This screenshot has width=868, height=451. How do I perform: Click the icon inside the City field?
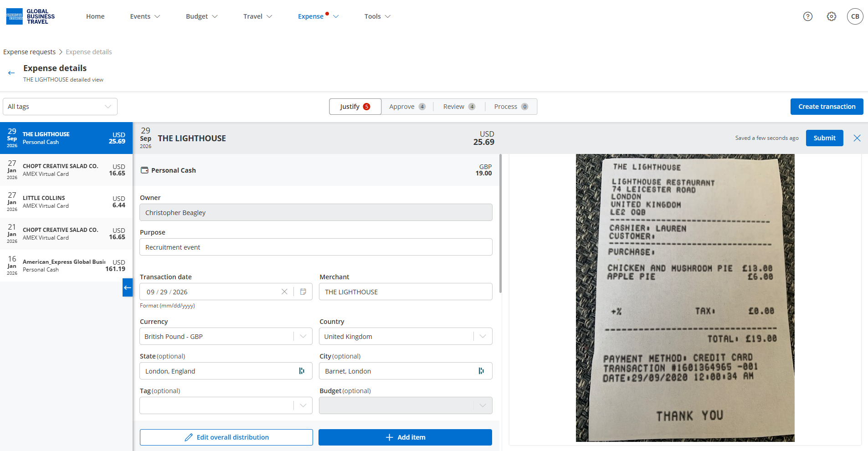481,371
